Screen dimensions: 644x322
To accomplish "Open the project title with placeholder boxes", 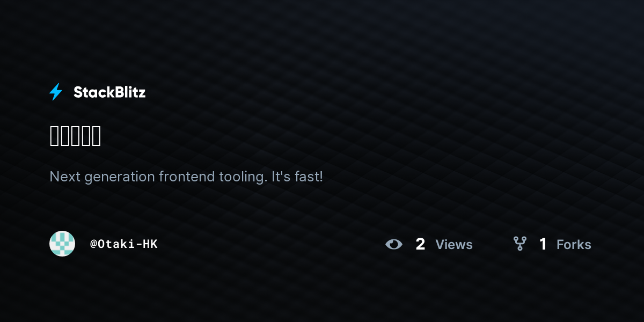I will [x=75, y=136].
